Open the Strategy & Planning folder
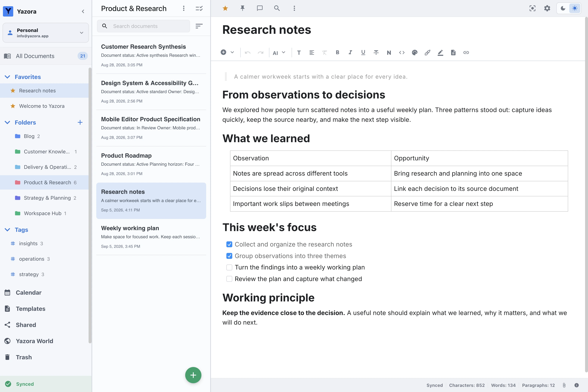Viewport: 588px width, 392px height. click(44, 198)
